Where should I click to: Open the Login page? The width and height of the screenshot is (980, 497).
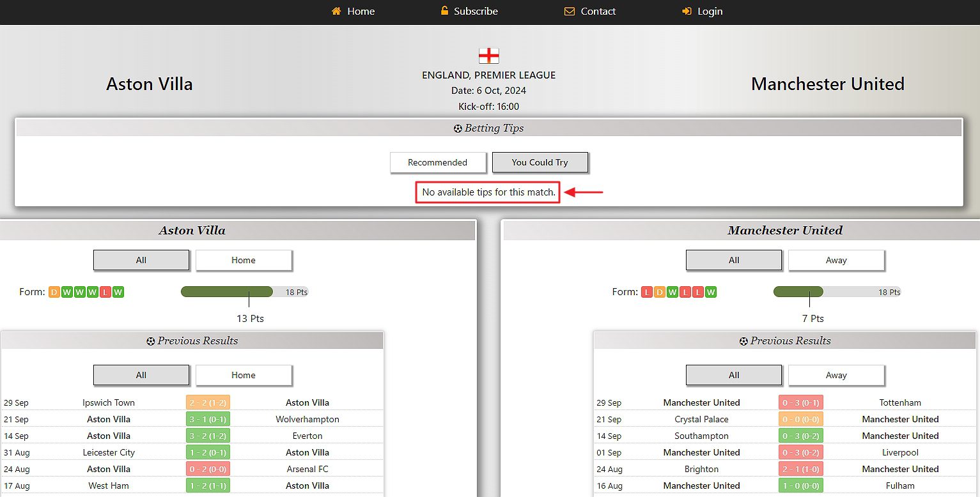coord(703,11)
